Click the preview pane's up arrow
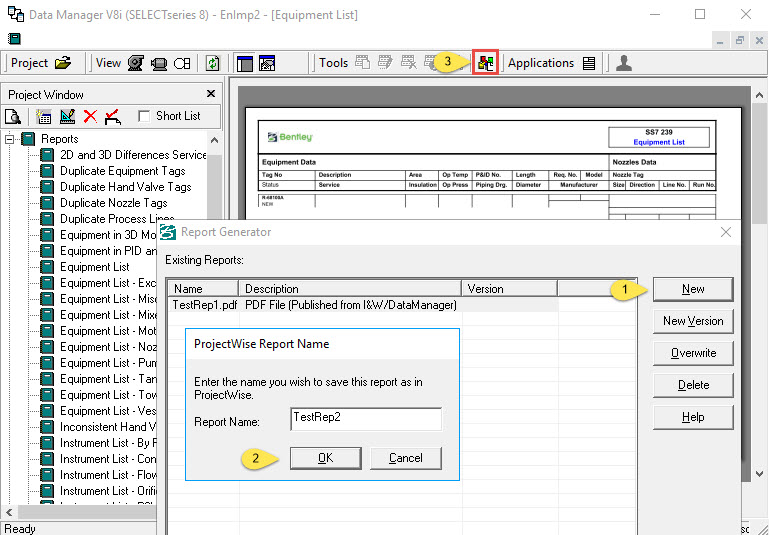 pos(759,95)
